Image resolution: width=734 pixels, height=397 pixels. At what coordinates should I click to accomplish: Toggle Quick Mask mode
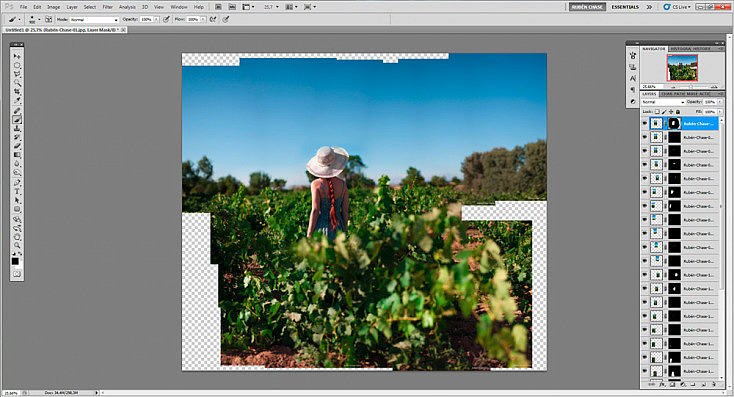(17, 274)
